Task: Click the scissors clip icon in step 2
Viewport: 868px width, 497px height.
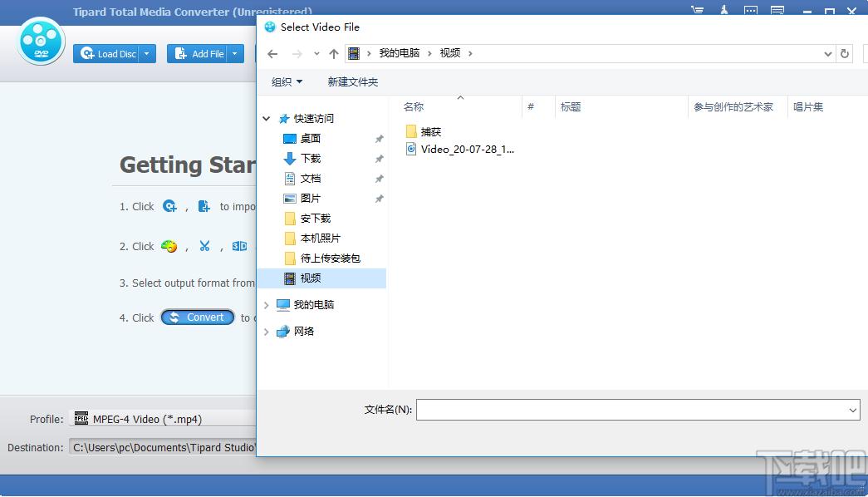Action: 205,246
